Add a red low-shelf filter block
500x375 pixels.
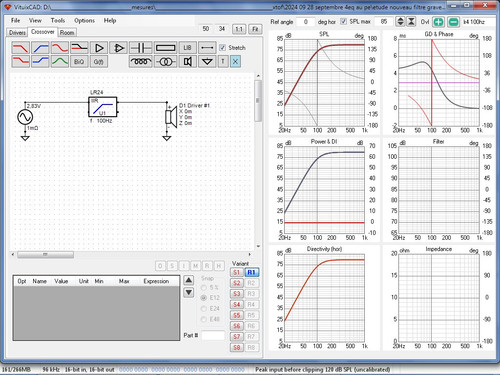point(20,61)
